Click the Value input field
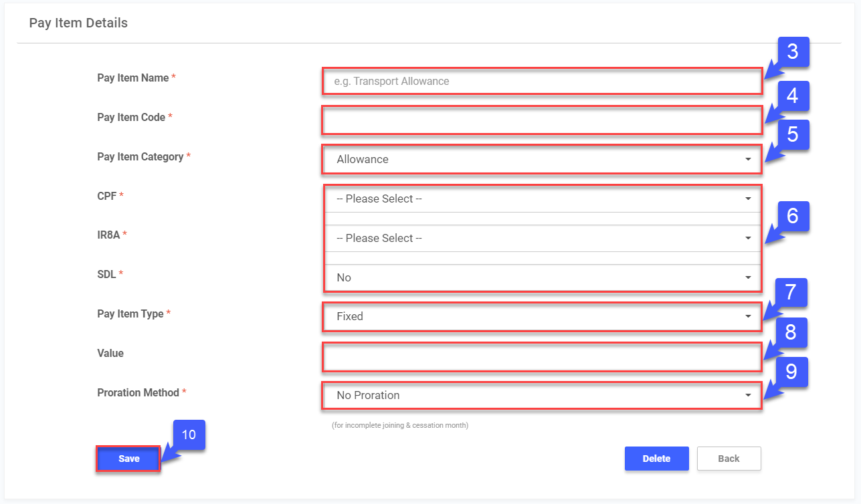The image size is (861, 504). (542, 356)
